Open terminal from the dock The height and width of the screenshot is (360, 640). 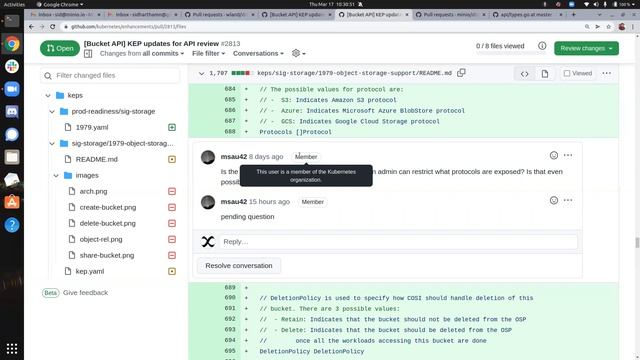pos(12,21)
